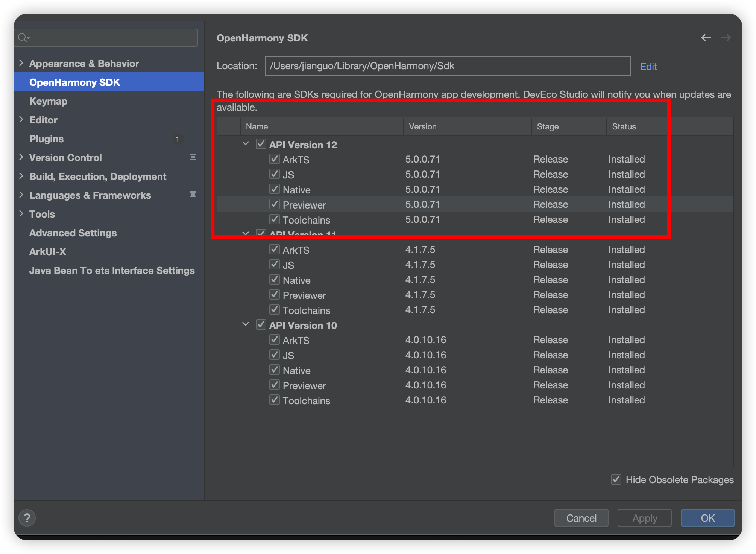Click the forward navigation arrow icon
Viewport: 756px width, 554px height.
[x=726, y=38]
